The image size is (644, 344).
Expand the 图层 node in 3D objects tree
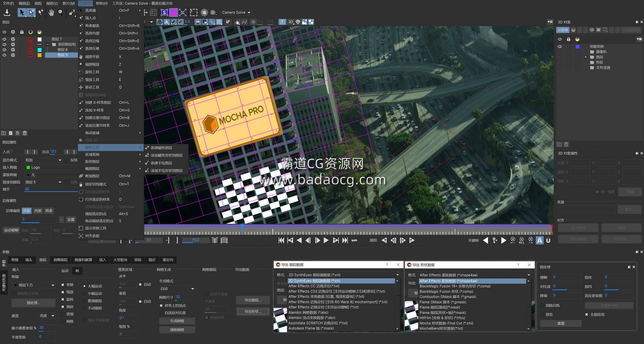tap(586, 57)
